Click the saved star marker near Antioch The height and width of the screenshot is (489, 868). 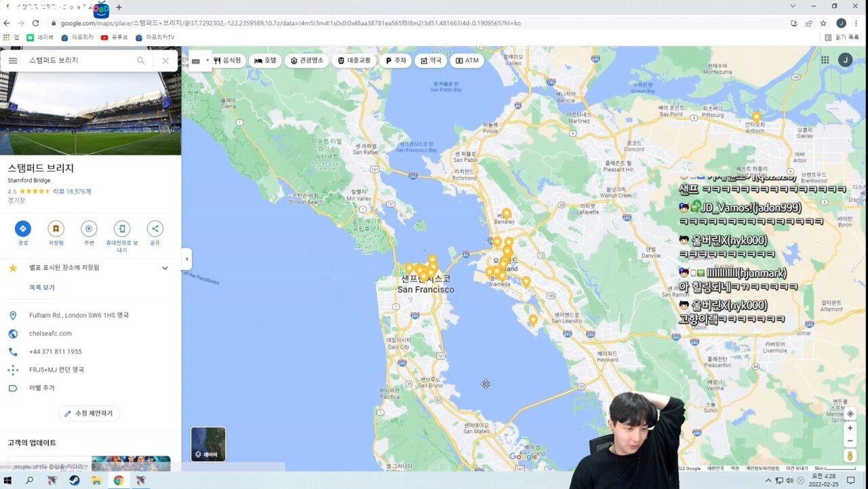(x=756, y=117)
